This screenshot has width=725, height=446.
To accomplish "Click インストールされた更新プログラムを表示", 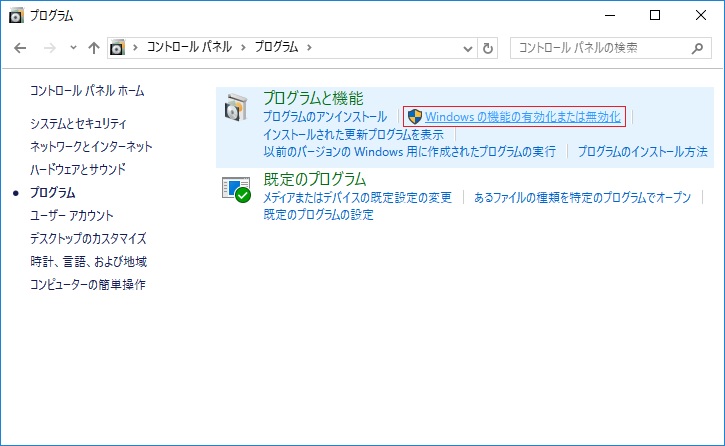I will coord(353,134).
